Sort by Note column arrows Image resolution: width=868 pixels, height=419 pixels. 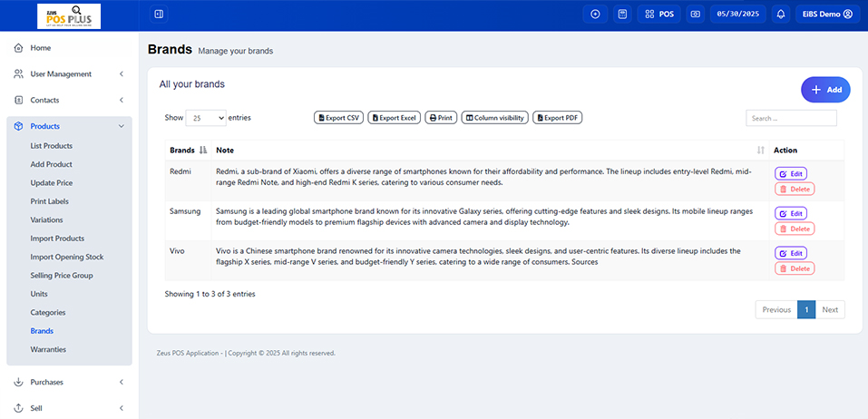pyautogui.click(x=761, y=150)
